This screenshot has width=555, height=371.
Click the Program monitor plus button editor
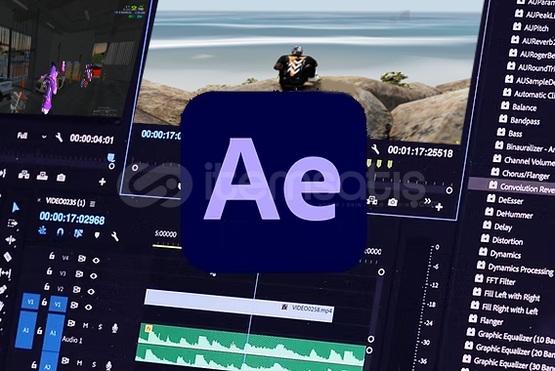click(x=439, y=207)
